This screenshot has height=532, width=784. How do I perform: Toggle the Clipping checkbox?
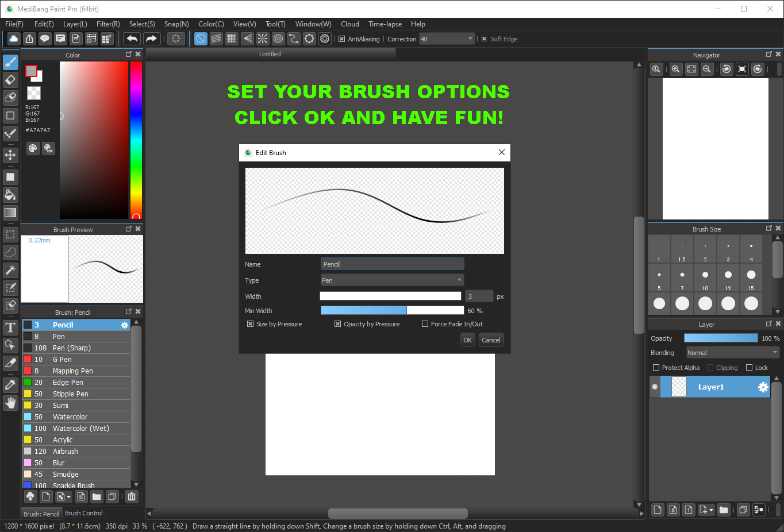(x=710, y=368)
